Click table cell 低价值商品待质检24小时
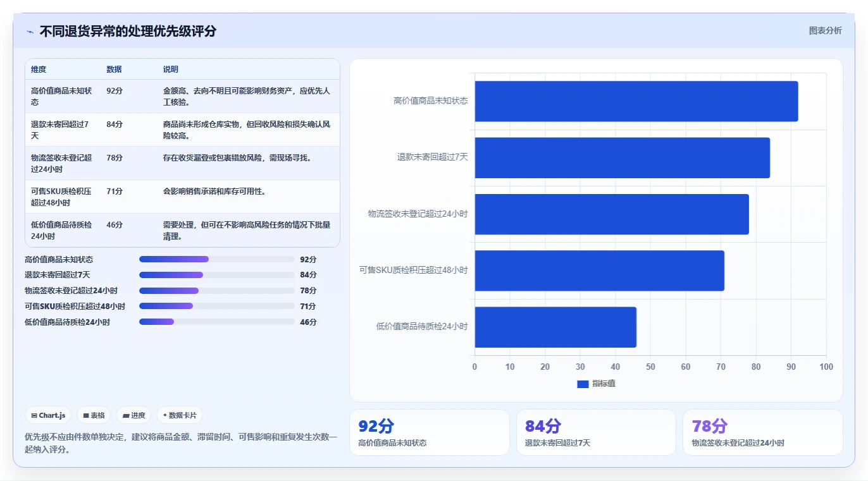 coord(62,231)
